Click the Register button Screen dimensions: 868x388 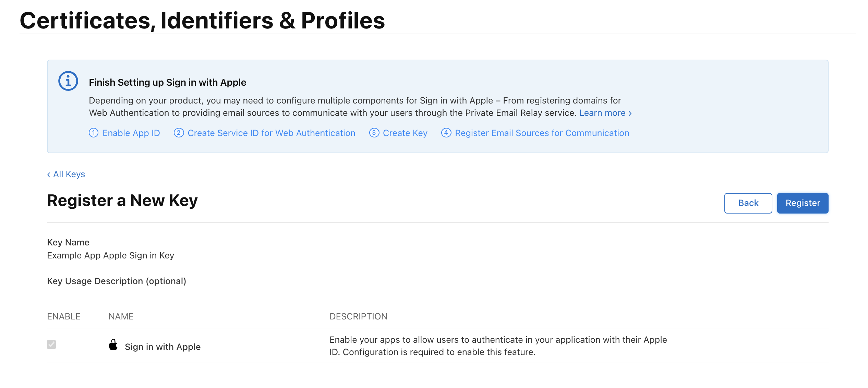point(803,203)
